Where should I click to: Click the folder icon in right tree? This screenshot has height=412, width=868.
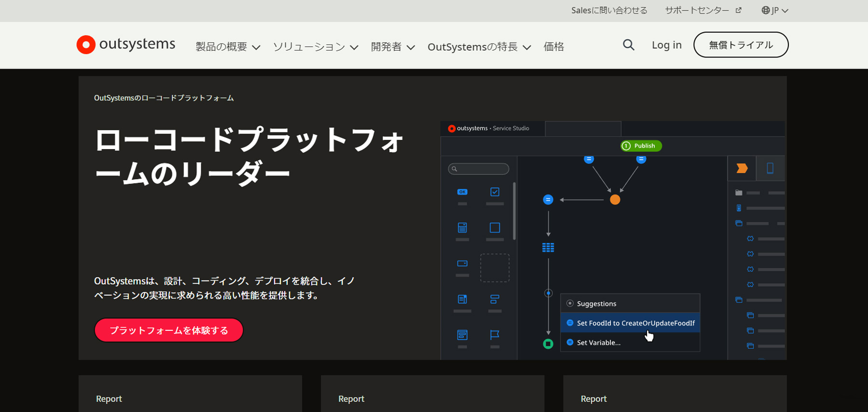click(739, 192)
